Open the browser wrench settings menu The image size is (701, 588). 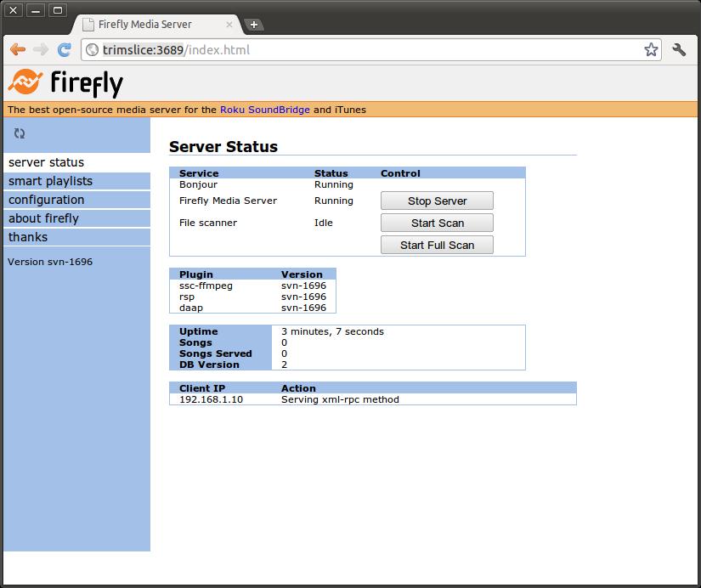click(x=679, y=50)
